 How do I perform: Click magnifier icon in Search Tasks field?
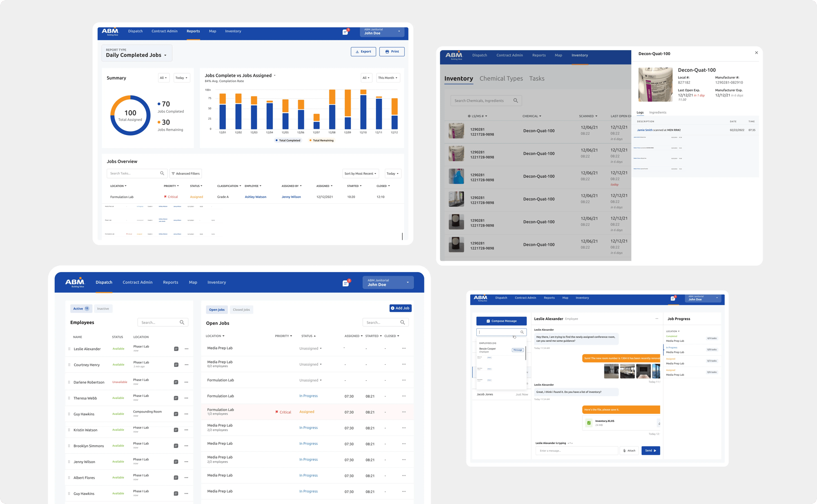162,173
